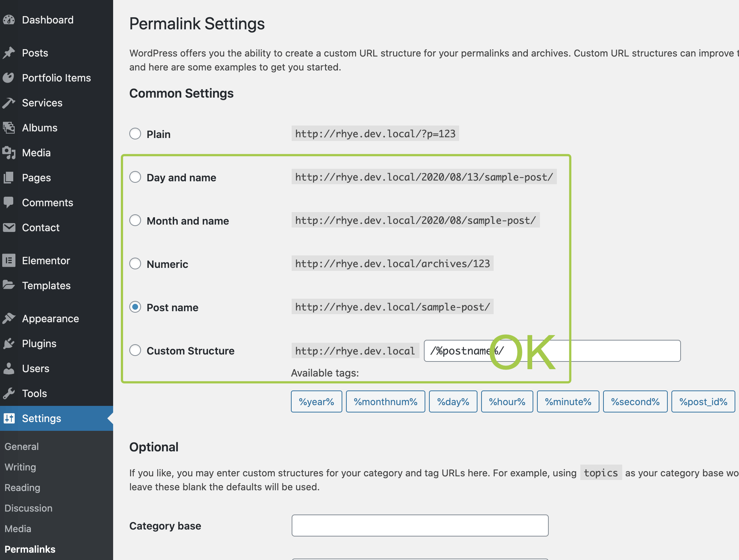Focus the Category base text field
Screen dimensions: 739x560
(420, 526)
